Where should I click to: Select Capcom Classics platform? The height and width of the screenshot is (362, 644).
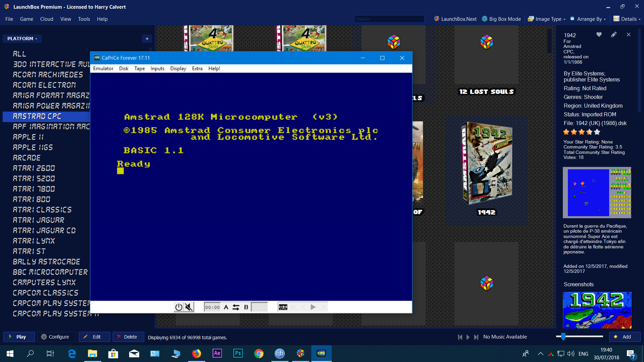46,293
